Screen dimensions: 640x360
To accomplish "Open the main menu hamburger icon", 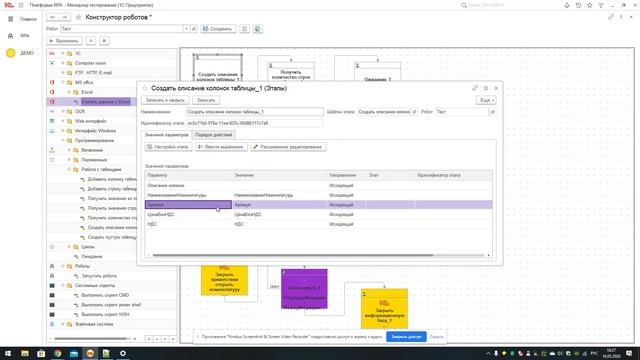I will click(21, 5).
